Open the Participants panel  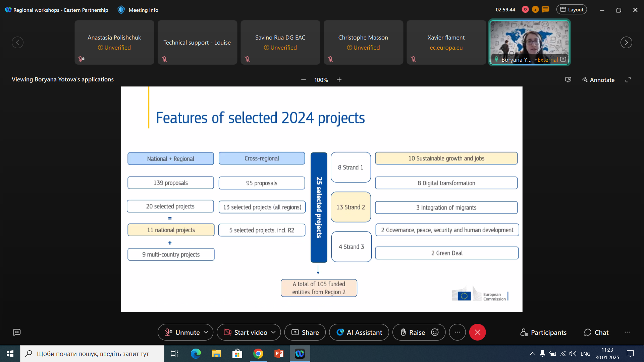point(543,332)
